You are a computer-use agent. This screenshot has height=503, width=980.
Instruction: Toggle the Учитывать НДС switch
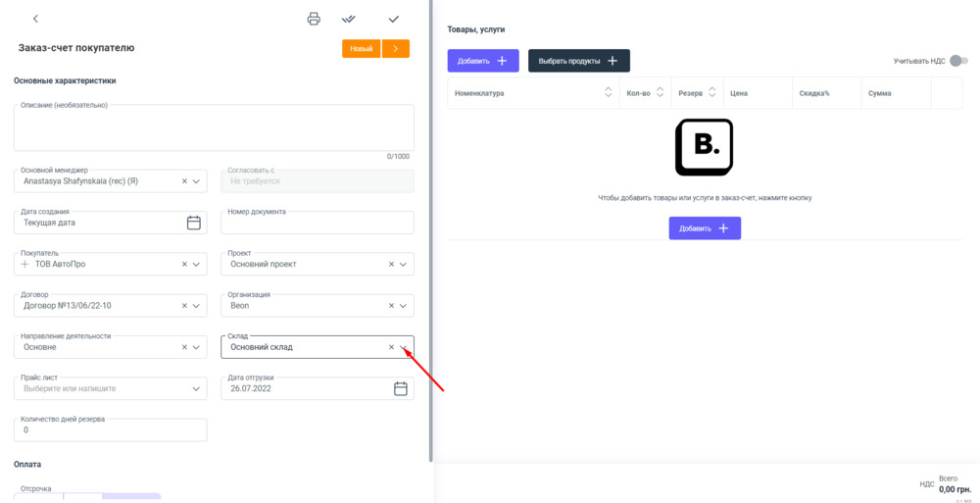pyautogui.click(x=958, y=61)
